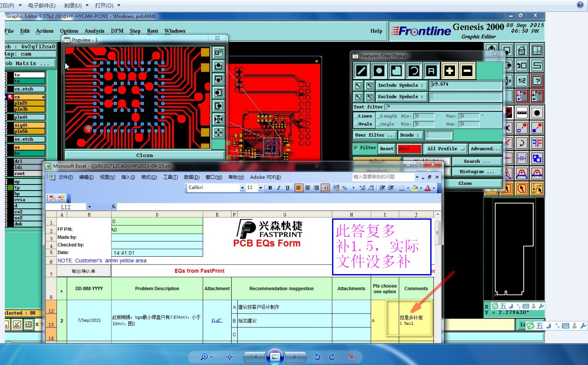This screenshot has height=365, width=588.
Task: Click the Advanced... button
Action: click(x=485, y=149)
